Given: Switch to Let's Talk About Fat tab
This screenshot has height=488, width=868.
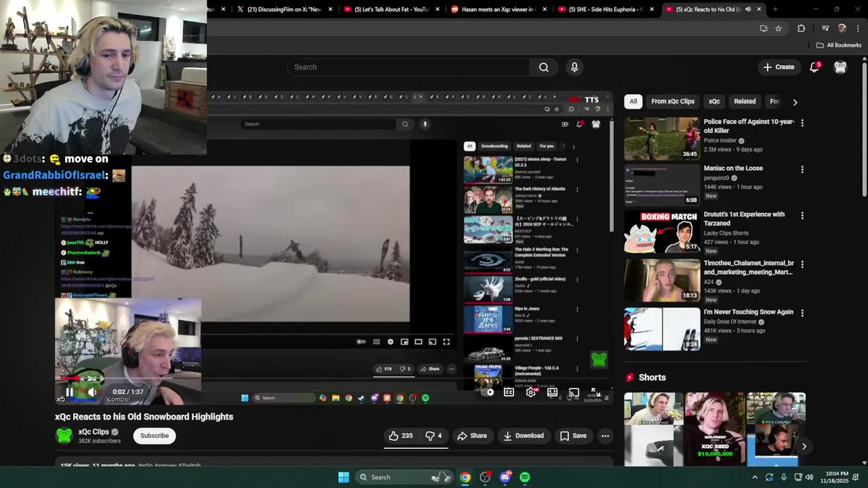Looking at the screenshot, I should click(392, 9).
